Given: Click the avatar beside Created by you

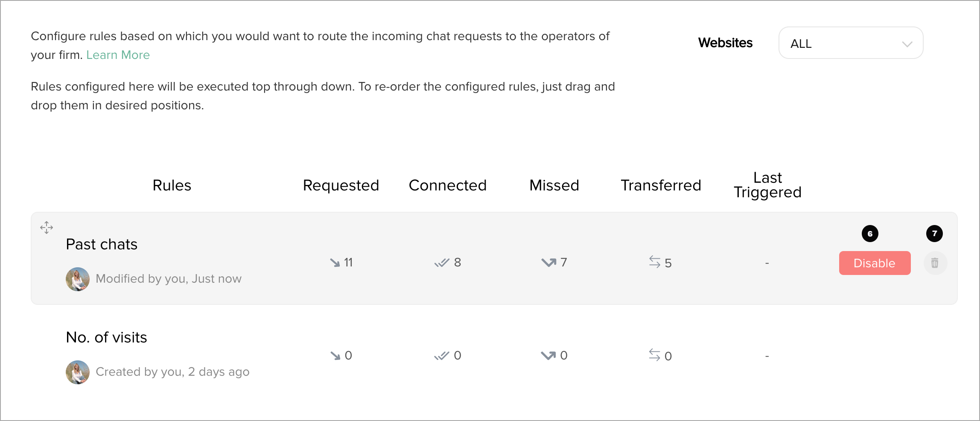Looking at the screenshot, I should tap(78, 372).
